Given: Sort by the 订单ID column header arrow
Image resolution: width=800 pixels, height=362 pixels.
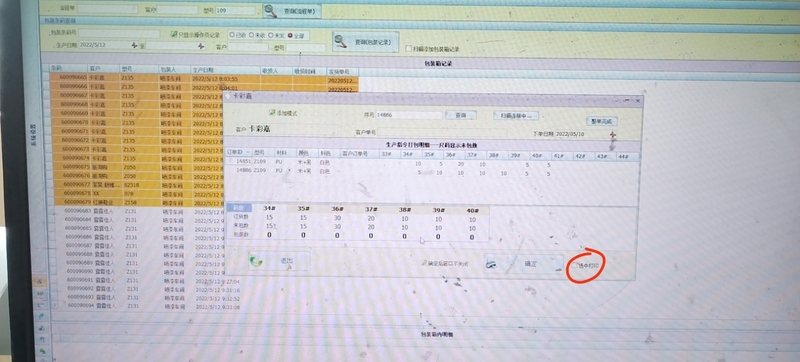Looking at the screenshot, I should point(248,152).
